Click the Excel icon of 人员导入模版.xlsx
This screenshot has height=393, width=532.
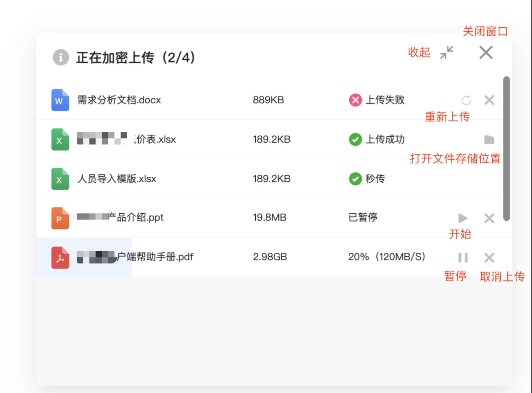click(60, 179)
